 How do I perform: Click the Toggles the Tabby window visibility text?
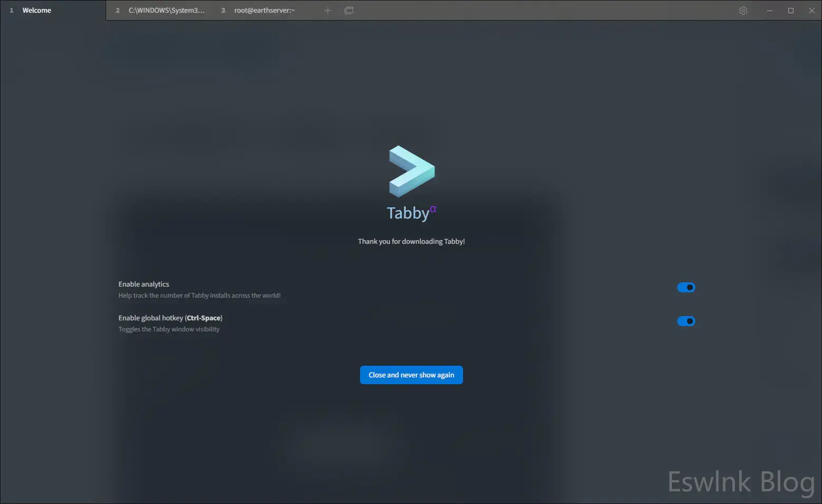(x=169, y=329)
